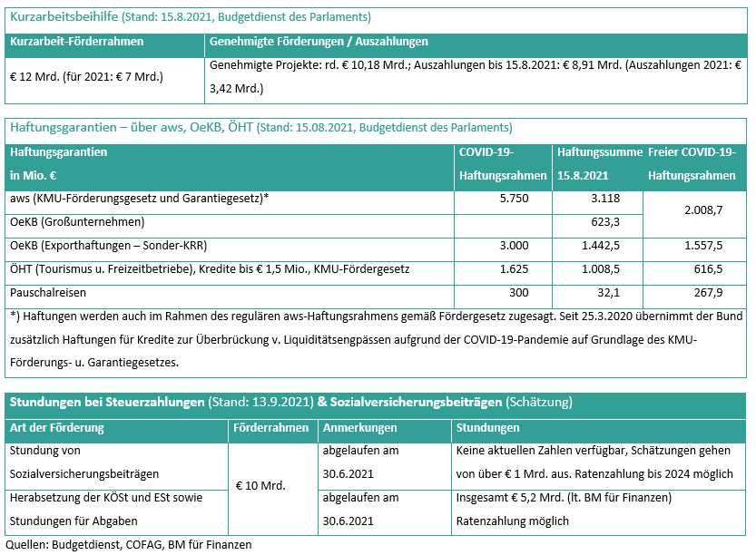Viewport: 756px width, 555px height.
Task: Click the "Haftungsgarantien – über aws, OeKB, ÖHT" title
Action: pyautogui.click(x=260, y=128)
